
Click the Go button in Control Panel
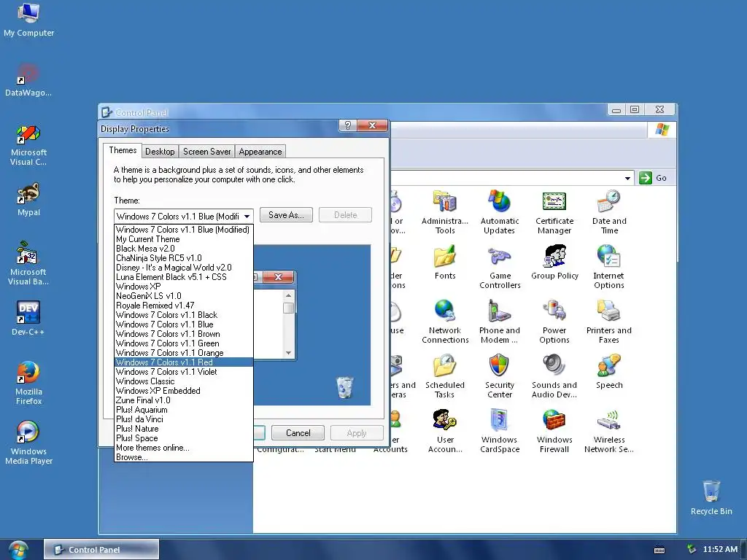point(653,178)
